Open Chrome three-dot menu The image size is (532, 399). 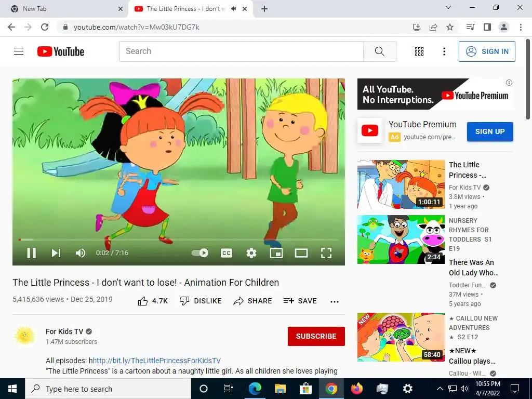[x=521, y=27]
